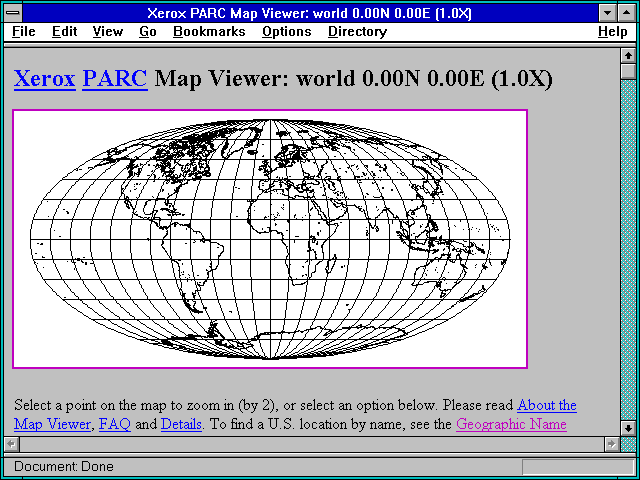Open the Help menu
Screen dimensions: 640x480
612,32
